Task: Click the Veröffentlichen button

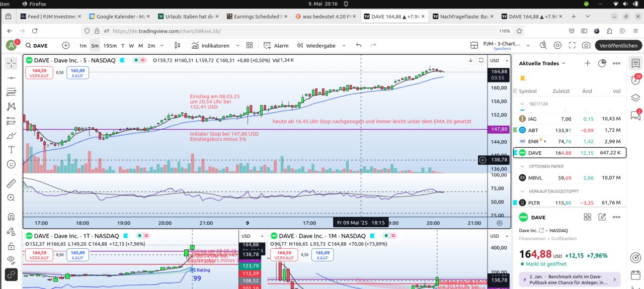Action: (619, 45)
